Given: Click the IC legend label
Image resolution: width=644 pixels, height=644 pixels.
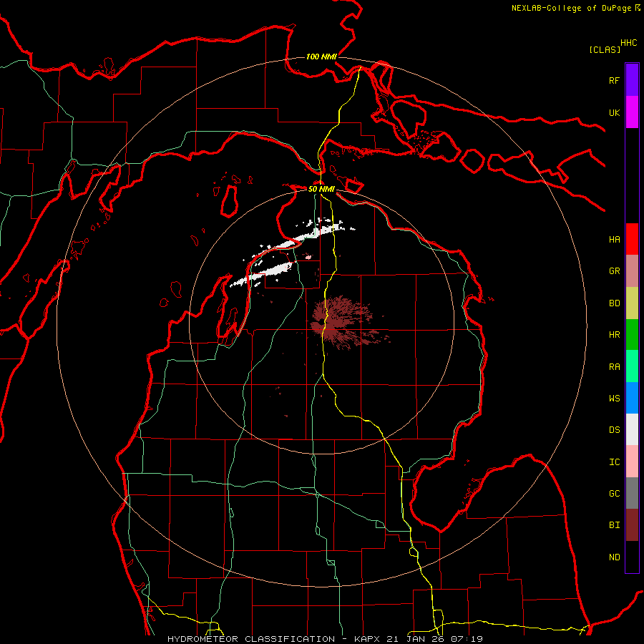Looking at the screenshot, I should point(614,462).
